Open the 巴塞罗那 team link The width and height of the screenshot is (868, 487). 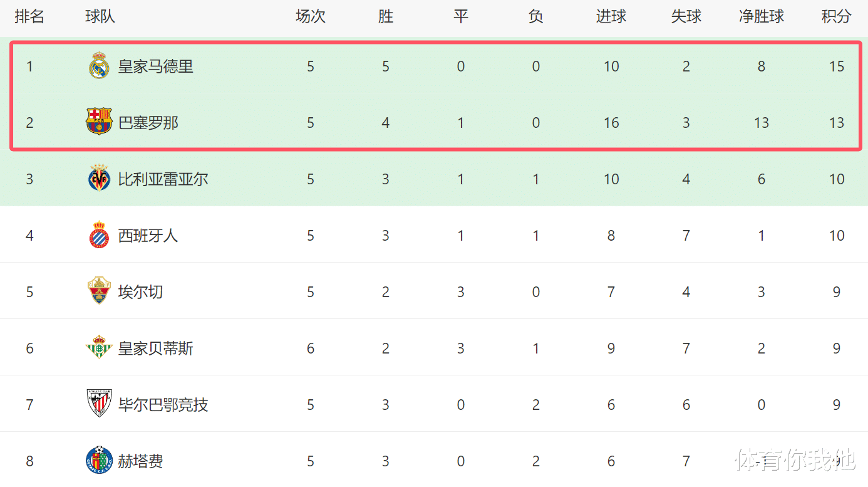148,123
